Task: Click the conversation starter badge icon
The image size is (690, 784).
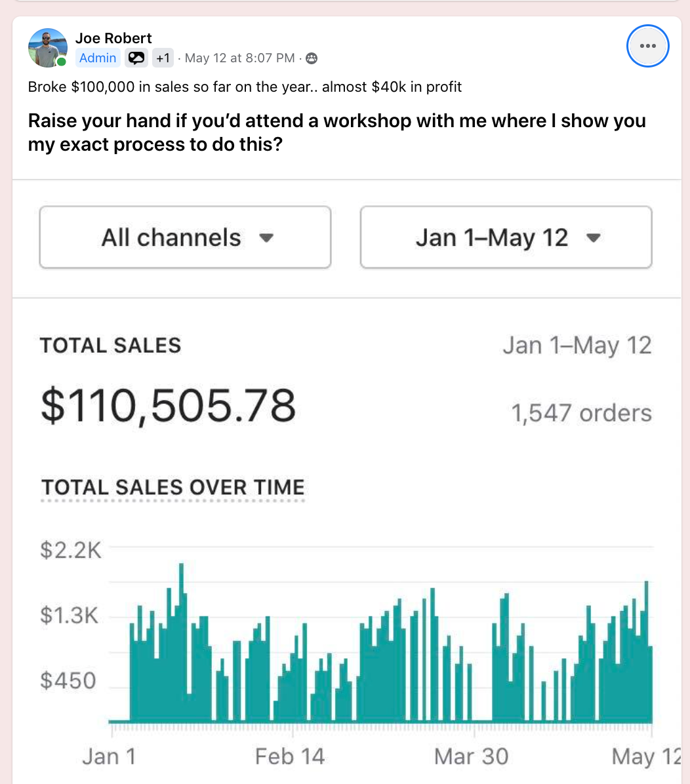Action: 136,58
